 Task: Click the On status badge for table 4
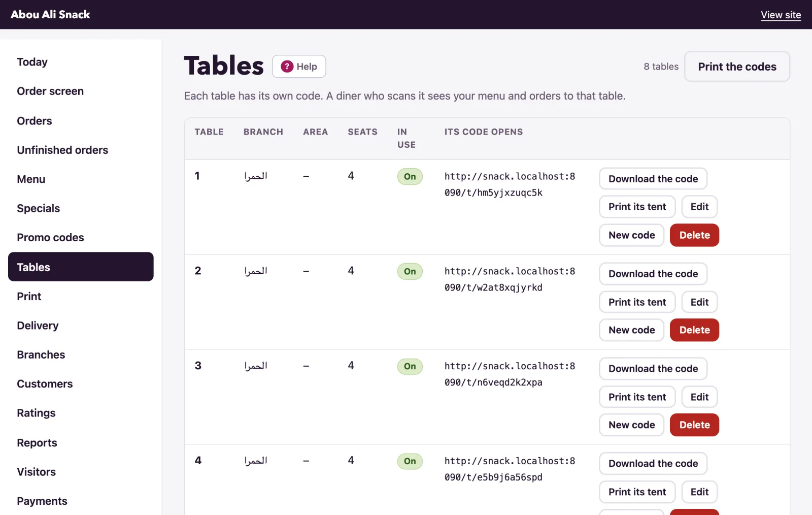point(410,461)
